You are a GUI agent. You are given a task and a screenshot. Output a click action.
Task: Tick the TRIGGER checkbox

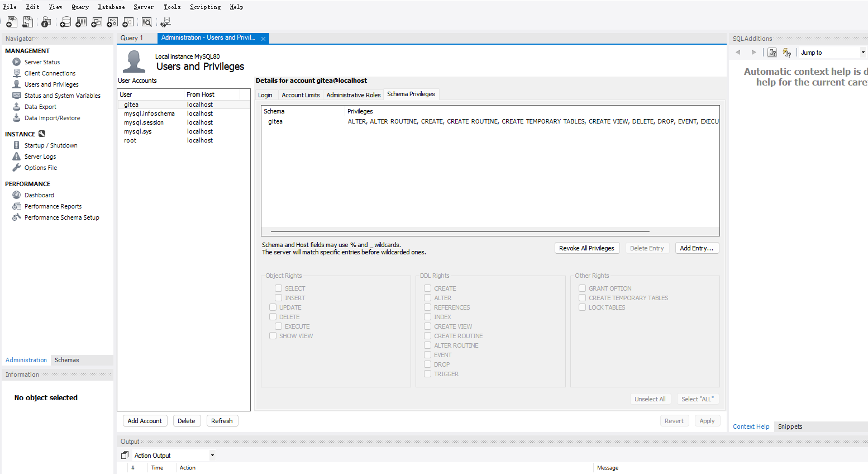pos(427,374)
